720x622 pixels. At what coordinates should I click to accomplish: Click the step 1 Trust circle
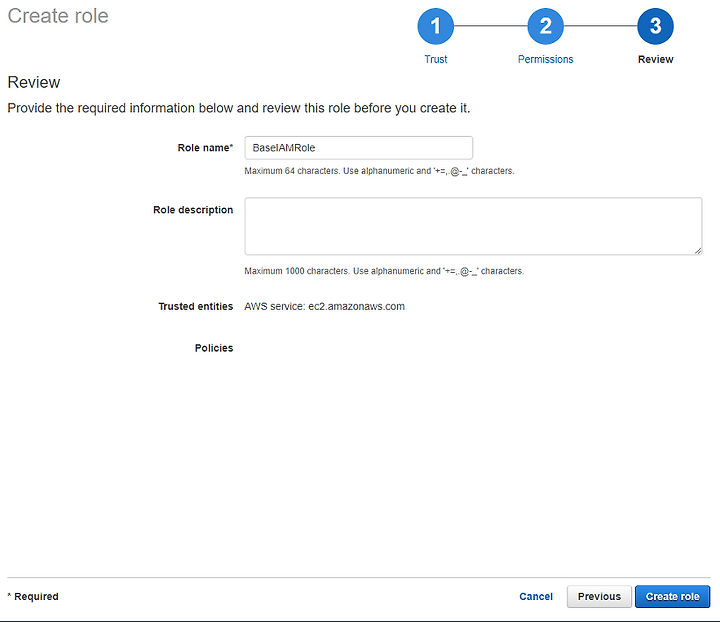click(x=435, y=26)
